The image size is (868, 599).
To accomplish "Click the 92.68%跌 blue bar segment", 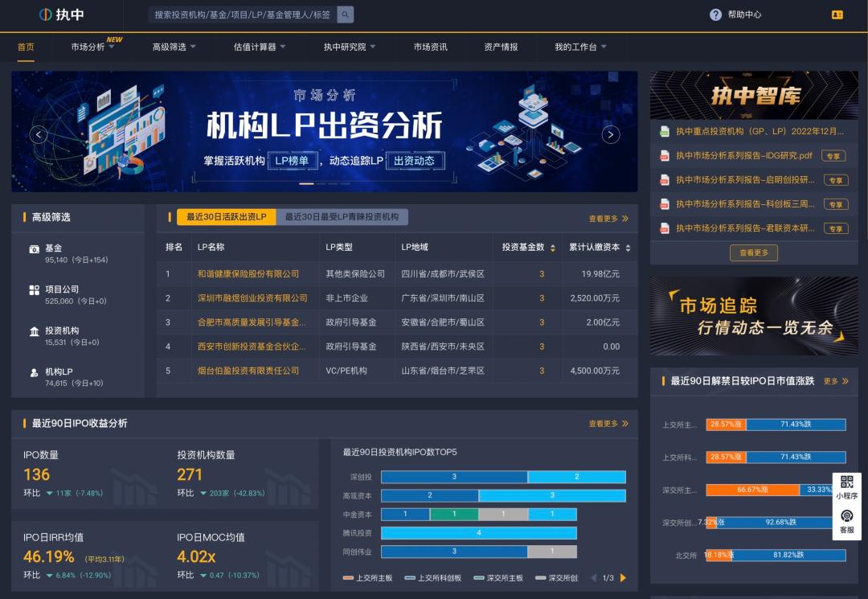I will click(781, 523).
